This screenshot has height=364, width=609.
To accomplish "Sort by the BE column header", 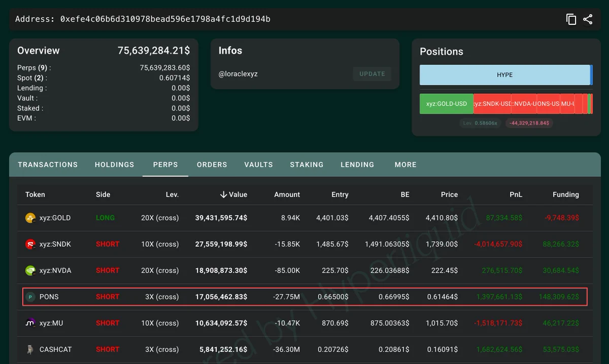I will pyautogui.click(x=404, y=195).
